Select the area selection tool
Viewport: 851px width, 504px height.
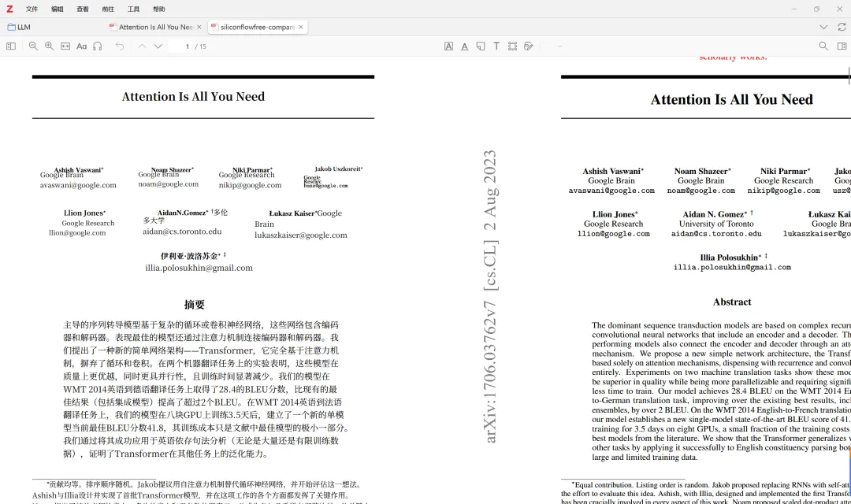(512, 46)
